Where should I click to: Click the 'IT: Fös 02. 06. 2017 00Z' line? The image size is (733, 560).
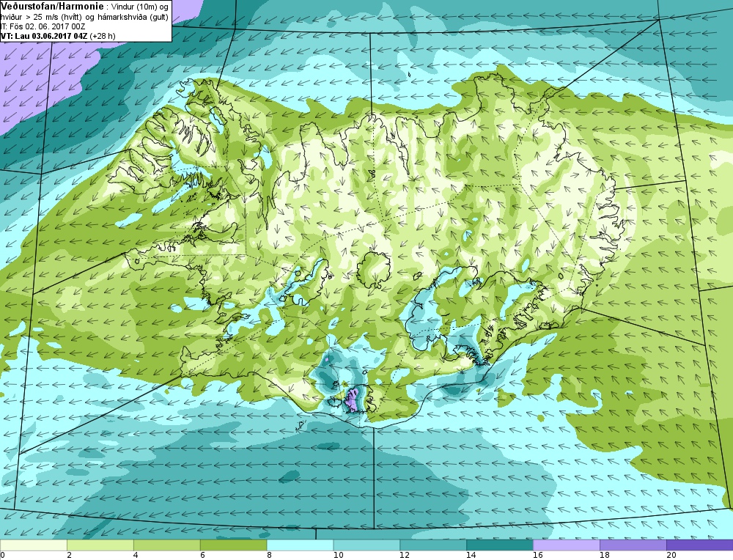point(43,26)
